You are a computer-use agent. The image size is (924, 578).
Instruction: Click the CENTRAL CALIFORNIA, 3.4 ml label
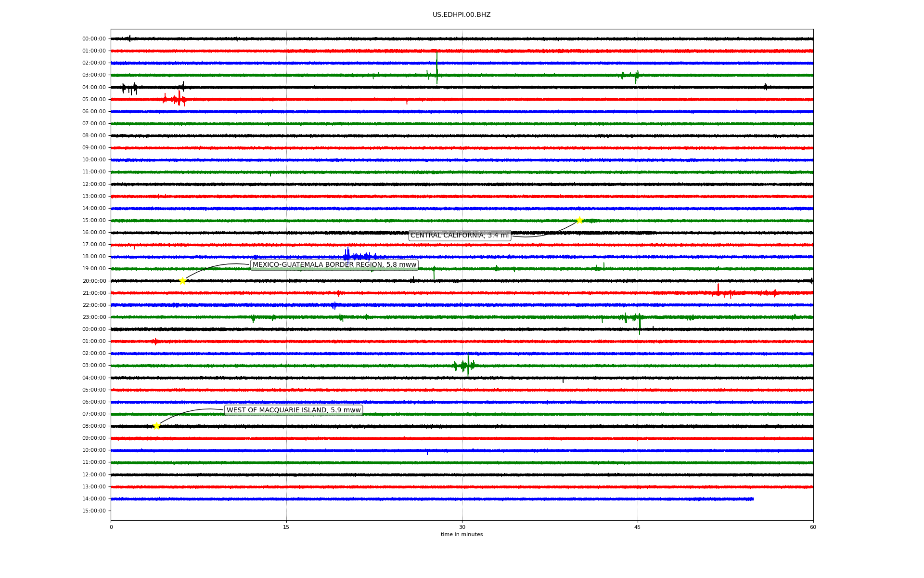(x=459, y=236)
